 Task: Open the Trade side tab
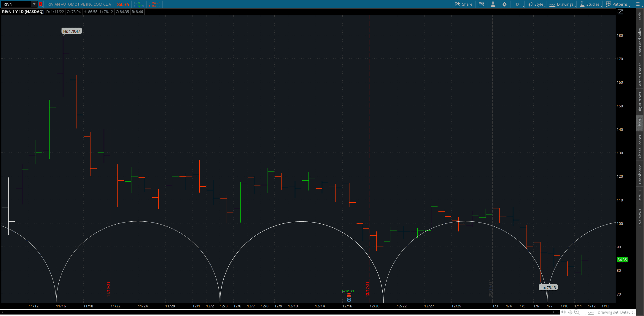[x=640, y=17]
